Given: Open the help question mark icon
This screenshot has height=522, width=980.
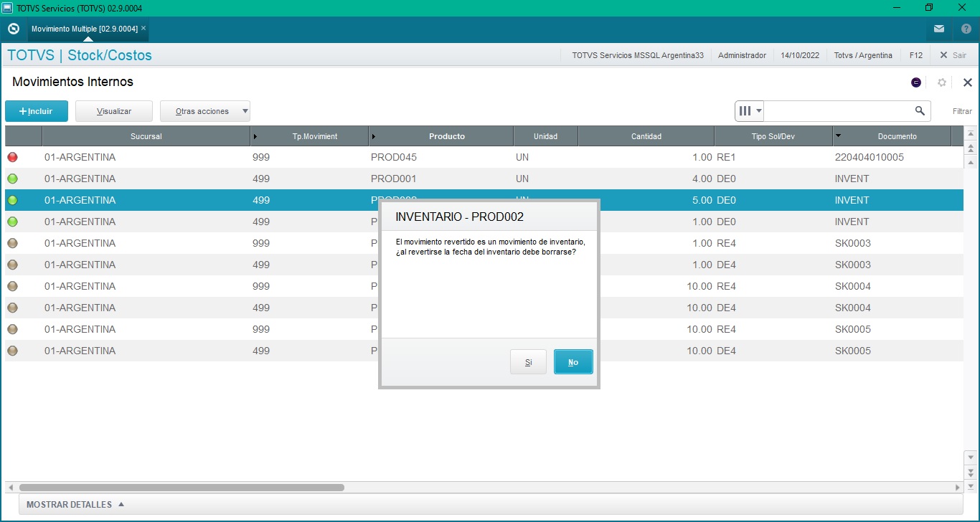Looking at the screenshot, I should tap(966, 29).
